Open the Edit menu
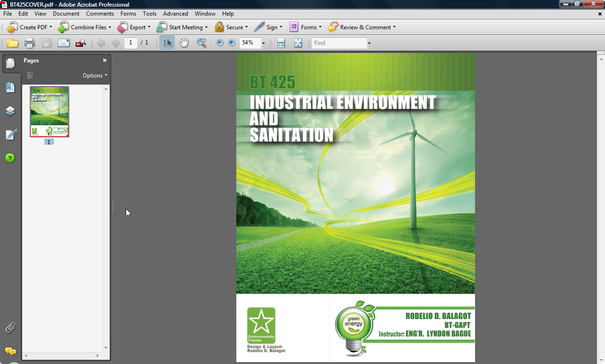The width and height of the screenshot is (605, 364). (x=23, y=14)
